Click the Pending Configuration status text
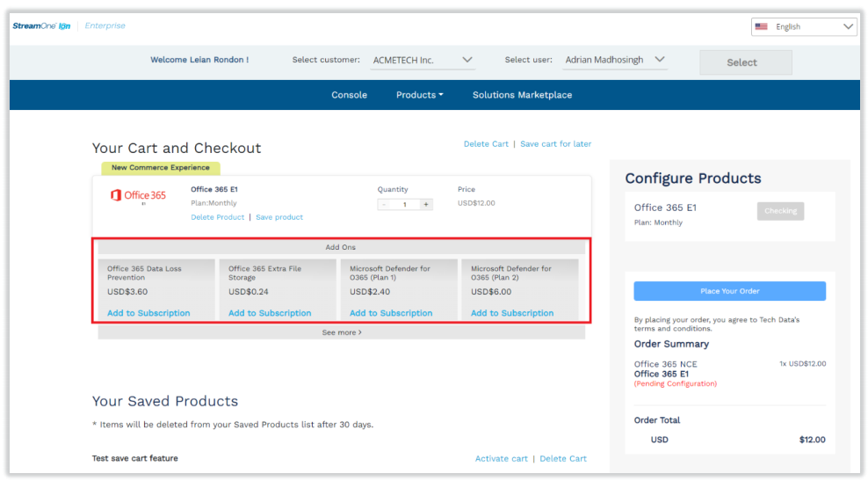 [676, 383]
